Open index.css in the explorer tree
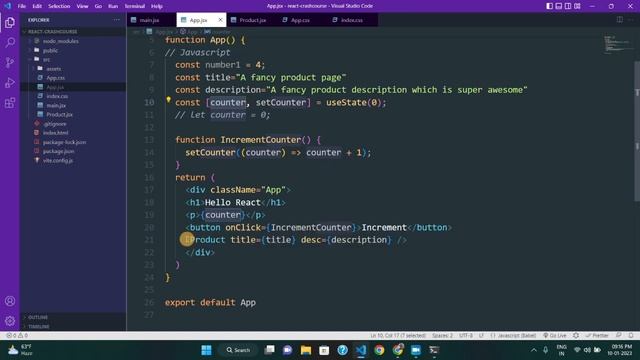The width and height of the screenshot is (640, 360). tap(57, 96)
